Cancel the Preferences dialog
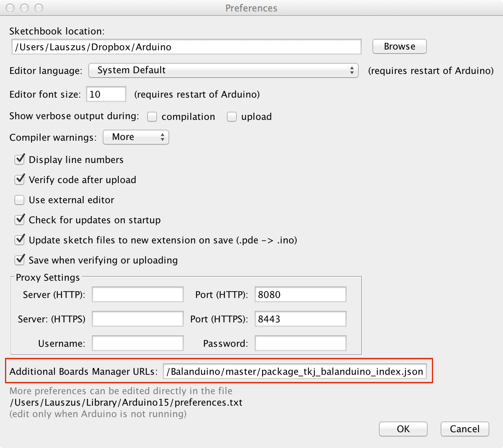Screen dimensions: 503x448 pos(465,429)
